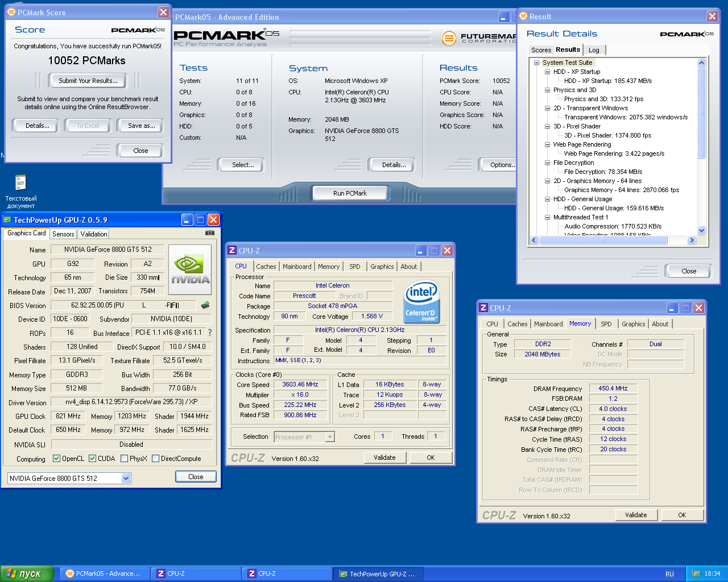Collapse the Multithreaded Test 1 node
728x582 pixels.
pyautogui.click(x=547, y=217)
